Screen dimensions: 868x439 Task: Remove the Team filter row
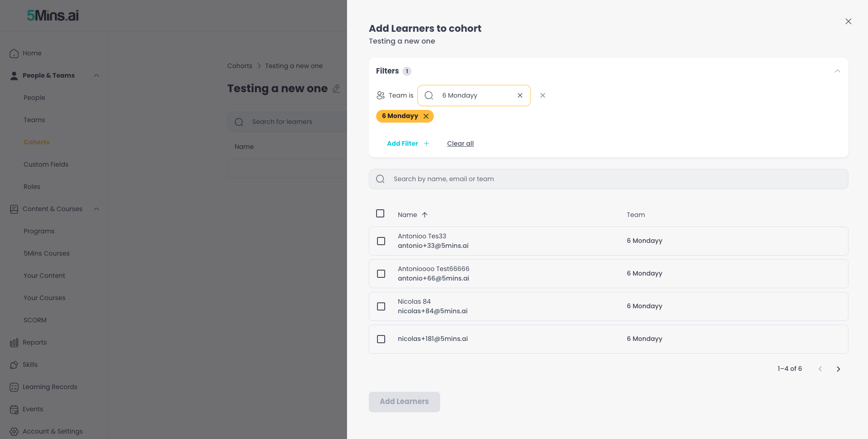pyautogui.click(x=543, y=95)
